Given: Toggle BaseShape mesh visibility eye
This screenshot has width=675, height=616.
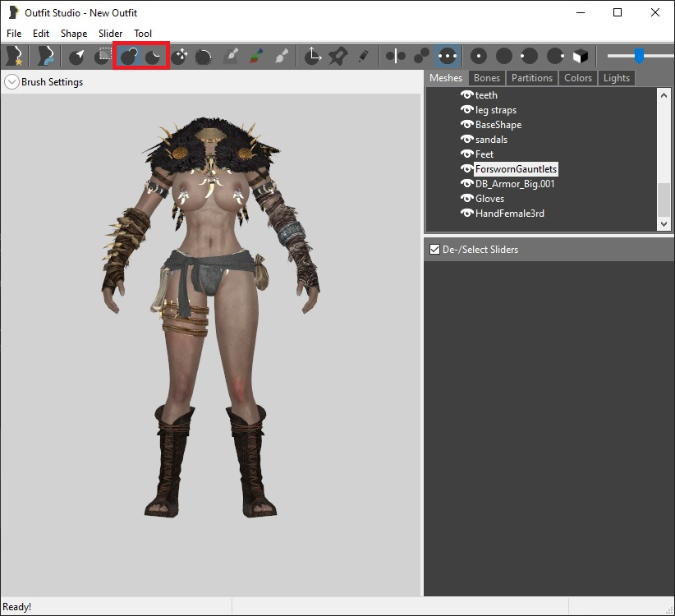Looking at the screenshot, I should (466, 124).
